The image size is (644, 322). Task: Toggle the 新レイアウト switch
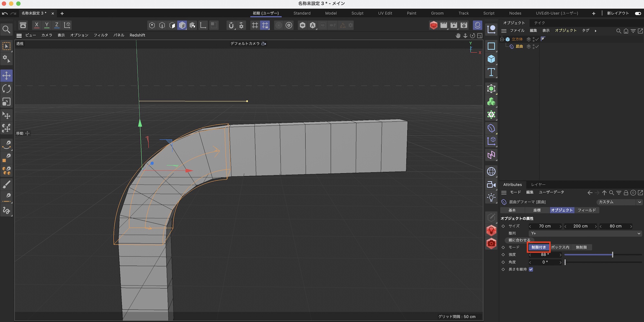pyautogui.click(x=638, y=13)
